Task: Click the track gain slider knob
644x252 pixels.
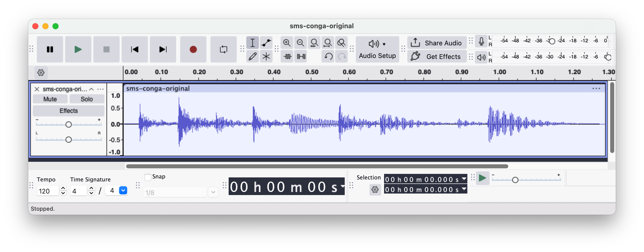Action: tap(68, 124)
